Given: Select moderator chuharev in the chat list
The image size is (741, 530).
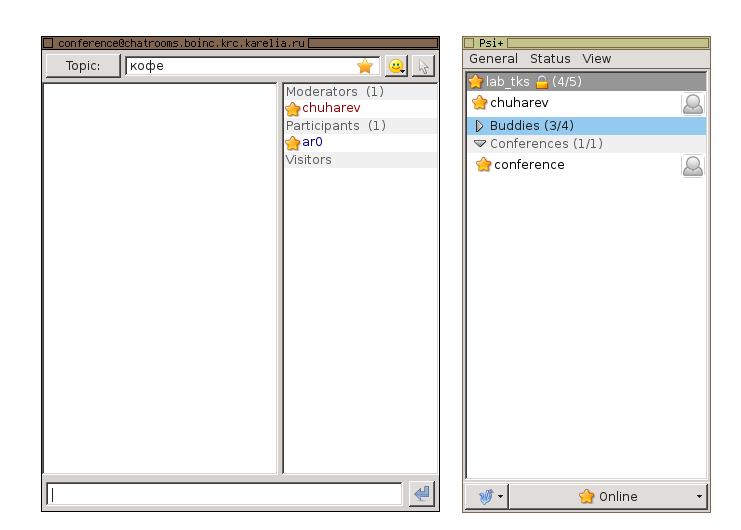Looking at the screenshot, I should coord(330,108).
